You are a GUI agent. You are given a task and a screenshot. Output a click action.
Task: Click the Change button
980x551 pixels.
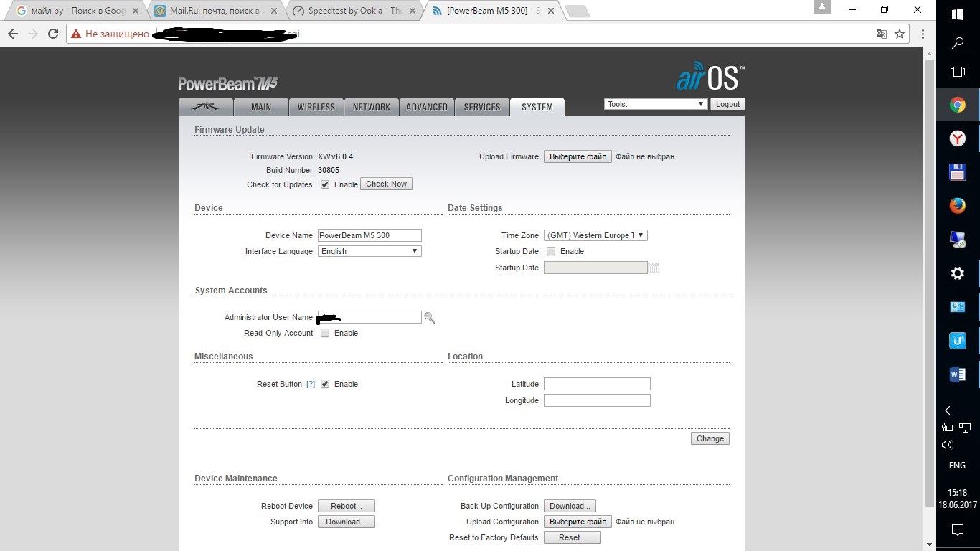(710, 438)
